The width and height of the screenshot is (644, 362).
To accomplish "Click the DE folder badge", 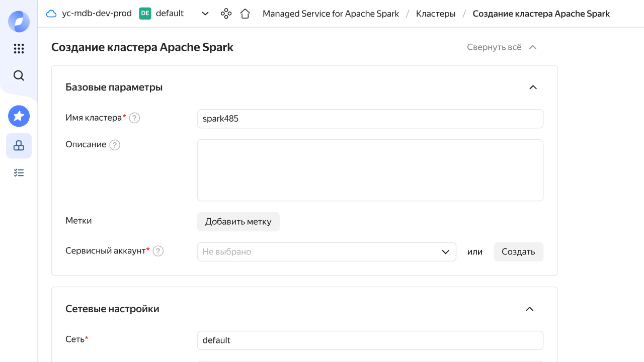I will pyautogui.click(x=145, y=14).
